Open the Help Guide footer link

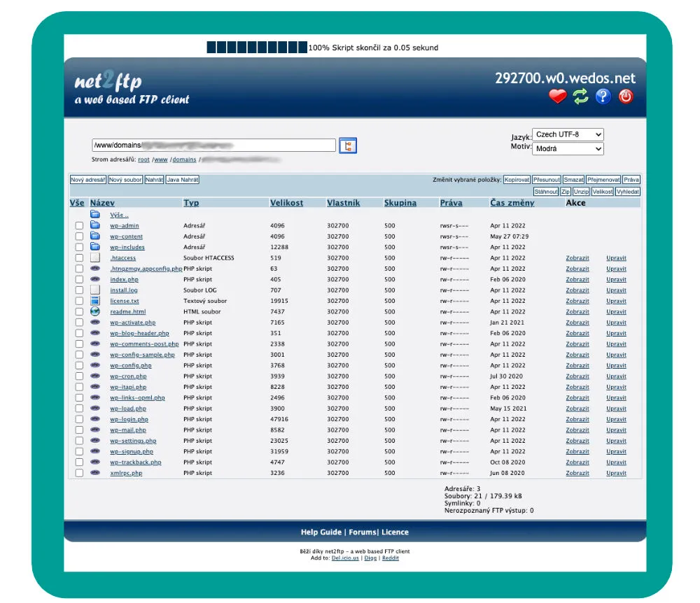point(321,532)
